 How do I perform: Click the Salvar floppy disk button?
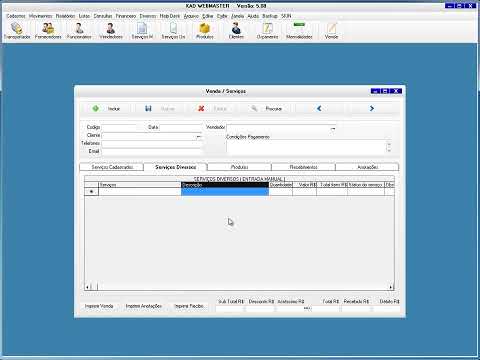pyautogui.click(x=159, y=109)
